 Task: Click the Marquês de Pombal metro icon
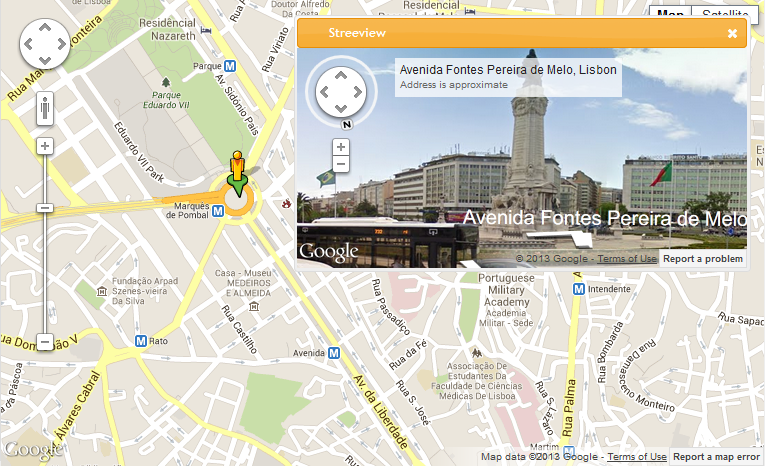coord(218,211)
